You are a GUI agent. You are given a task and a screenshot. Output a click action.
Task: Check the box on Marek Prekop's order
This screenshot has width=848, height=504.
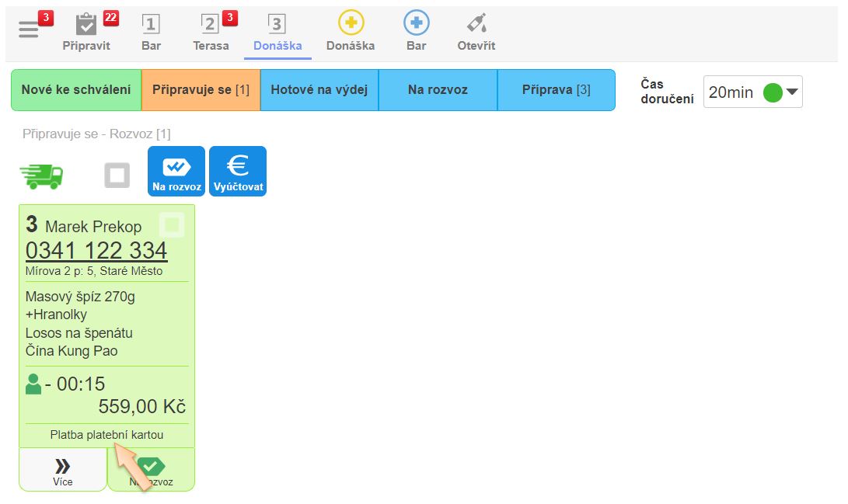coord(172,226)
